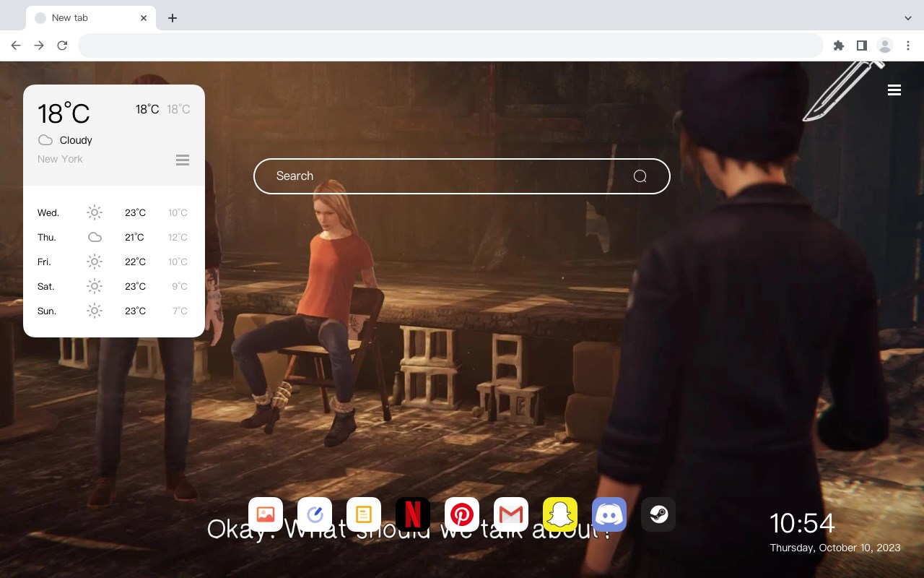The height and width of the screenshot is (578, 924).
Task: Open Gmail from the dock
Action: tap(511, 514)
